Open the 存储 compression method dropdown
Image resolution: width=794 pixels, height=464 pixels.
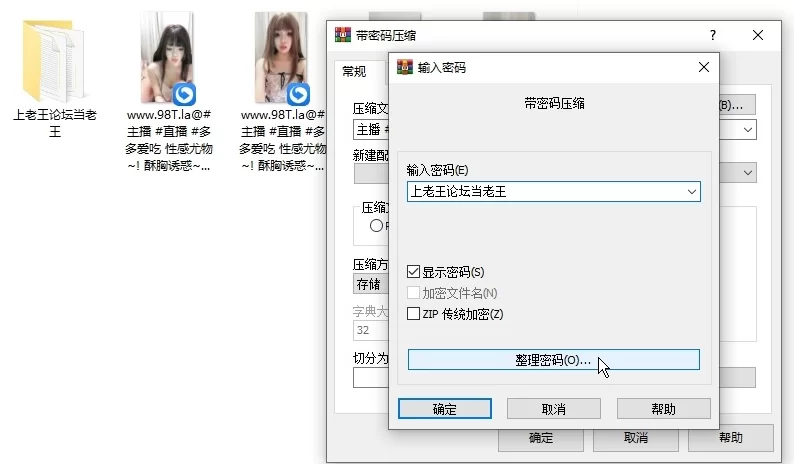pos(371,284)
